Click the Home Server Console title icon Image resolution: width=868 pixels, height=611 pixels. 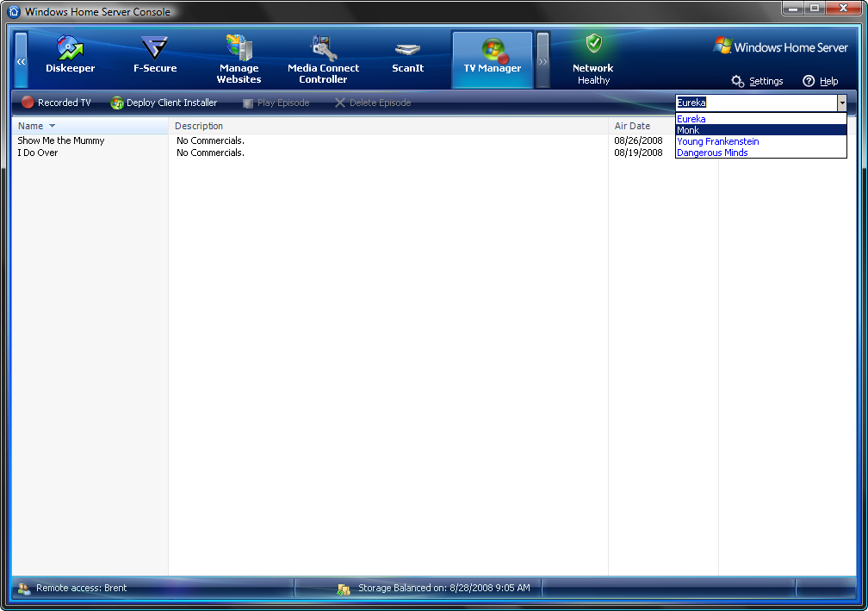14,11
